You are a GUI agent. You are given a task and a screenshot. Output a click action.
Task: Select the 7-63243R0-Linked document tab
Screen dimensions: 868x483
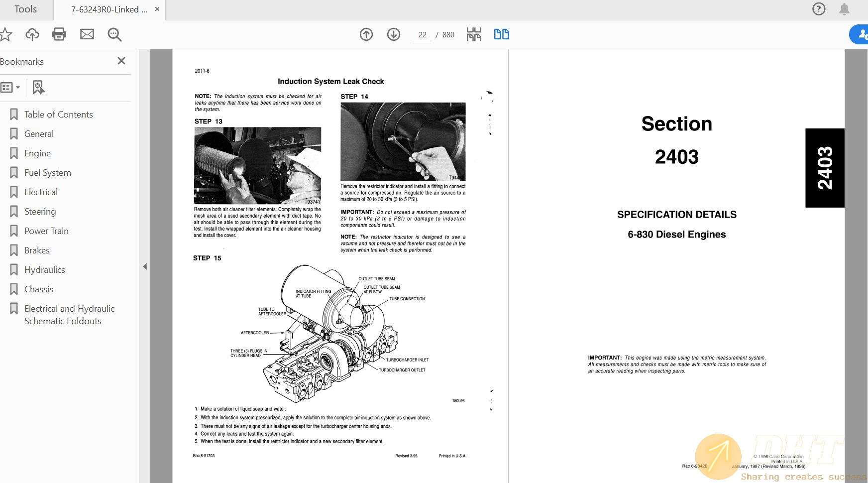[109, 9]
